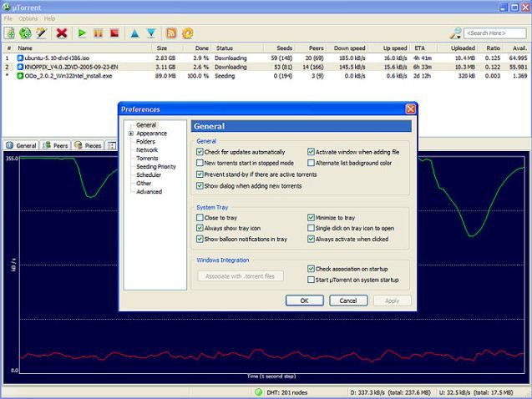This screenshot has height=399, width=532.
Task: Click the Move Up Queue arrow icon
Action: click(x=134, y=33)
